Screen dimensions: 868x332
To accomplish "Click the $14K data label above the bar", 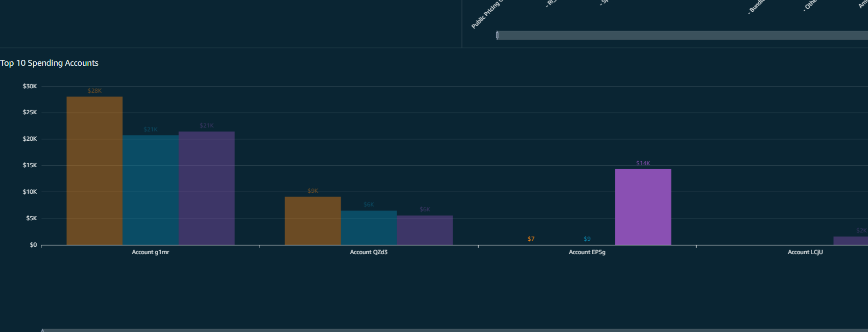I will pyautogui.click(x=643, y=163).
